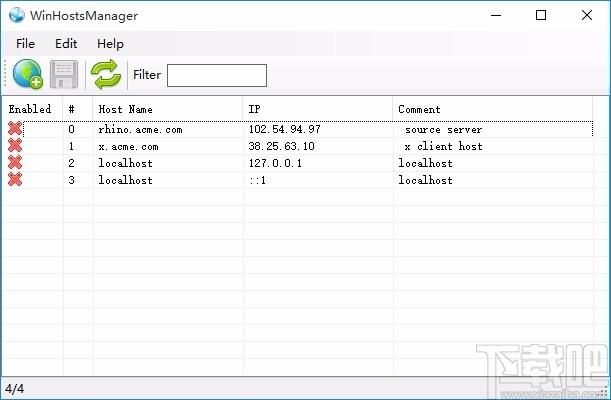This screenshot has height=400, width=611.
Task: Click the save floppy disk icon
Action: pos(64,74)
